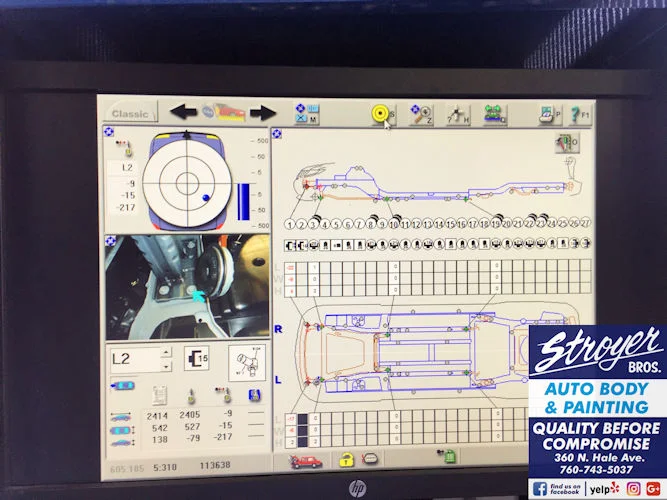Screen dimensions: 667x500
Task: Open the vehicle selection icon between arrows
Action: pyautogui.click(x=224, y=113)
